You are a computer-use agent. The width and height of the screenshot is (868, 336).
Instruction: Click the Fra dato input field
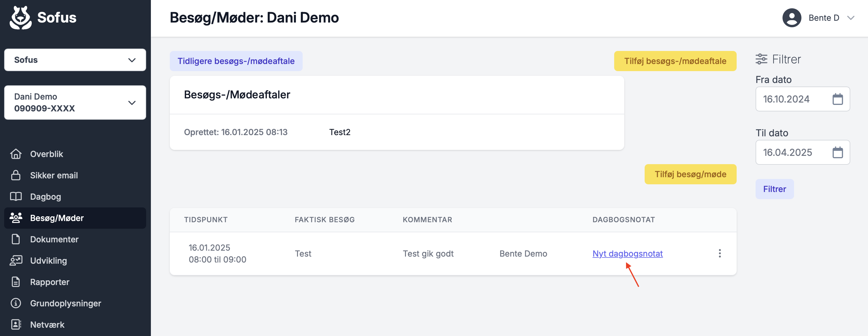click(802, 99)
